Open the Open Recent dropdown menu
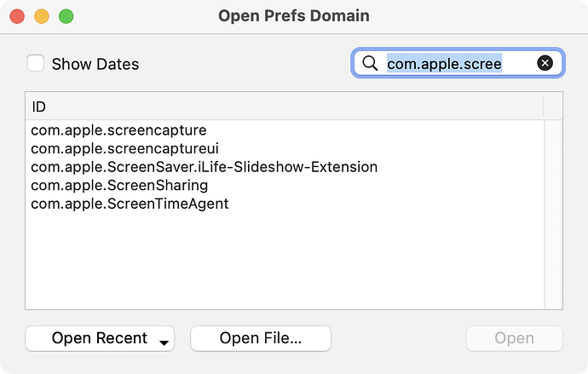The height and width of the screenshot is (374, 588). pos(100,338)
